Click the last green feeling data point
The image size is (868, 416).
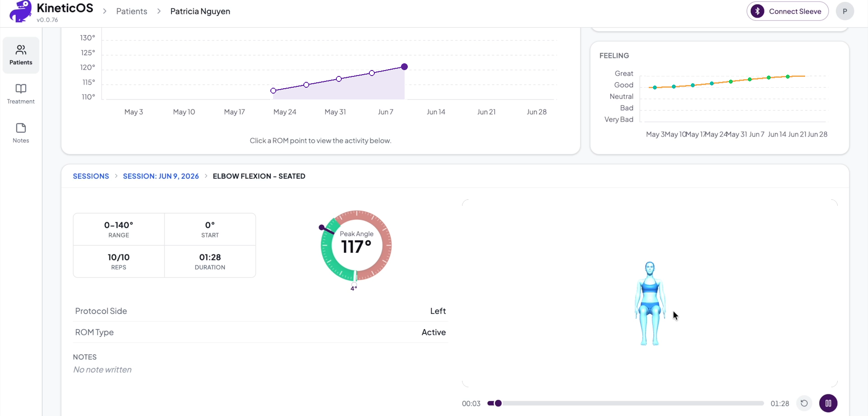pyautogui.click(x=788, y=77)
